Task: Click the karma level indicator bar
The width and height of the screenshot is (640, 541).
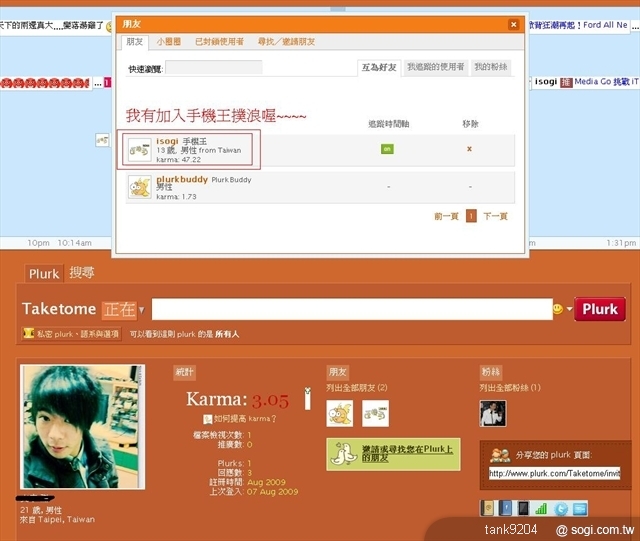Action: [308, 399]
